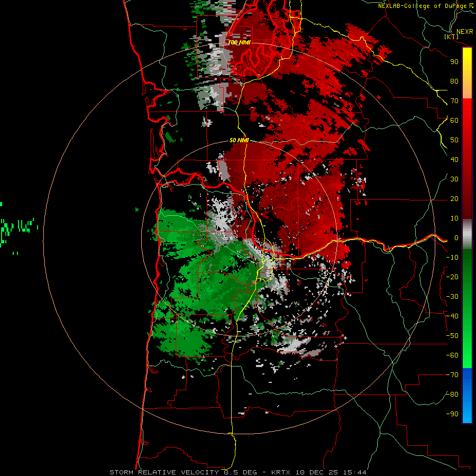Click the NEXLAB-College of DuPage credit text
The image size is (476, 476).
click(x=423, y=6)
